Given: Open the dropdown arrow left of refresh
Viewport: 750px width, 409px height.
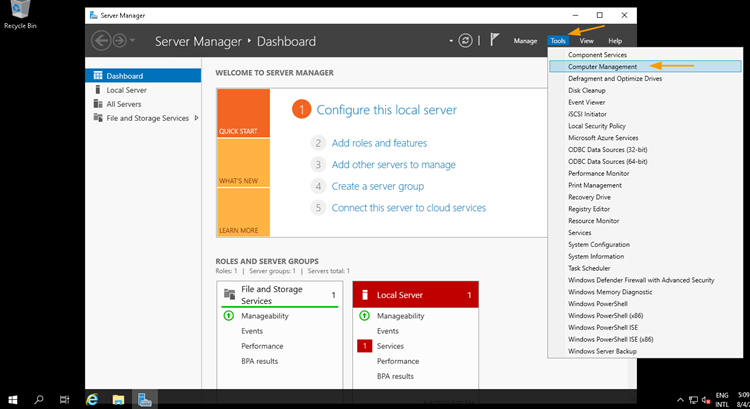Looking at the screenshot, I should pos(451,41).
